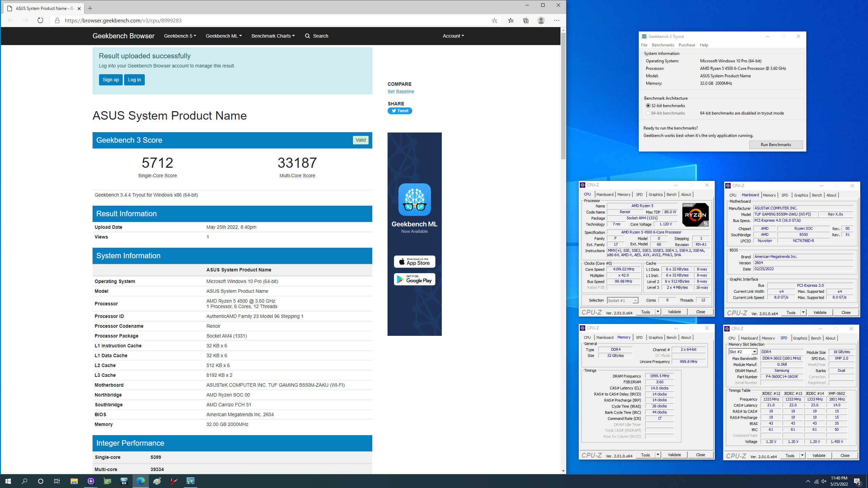Switch to CPU-Z purple taskbar icon
The image size is (868, 488).
(x=91, y=481)
